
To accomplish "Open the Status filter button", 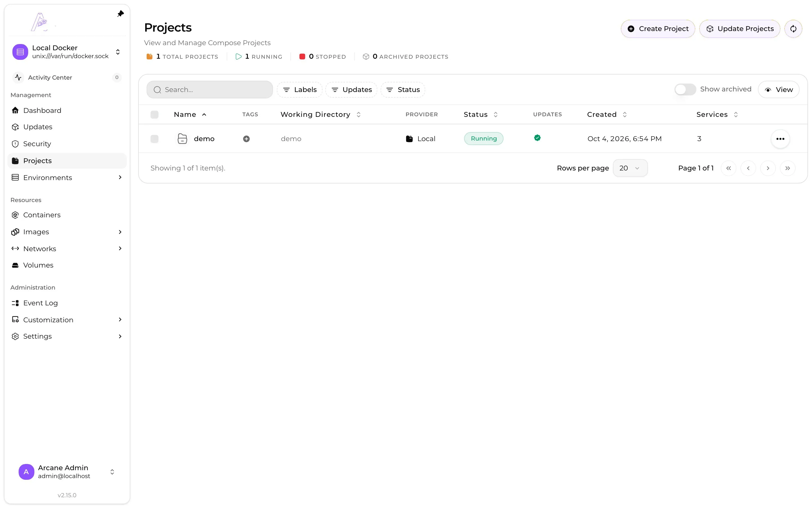I will coord(403,90).
